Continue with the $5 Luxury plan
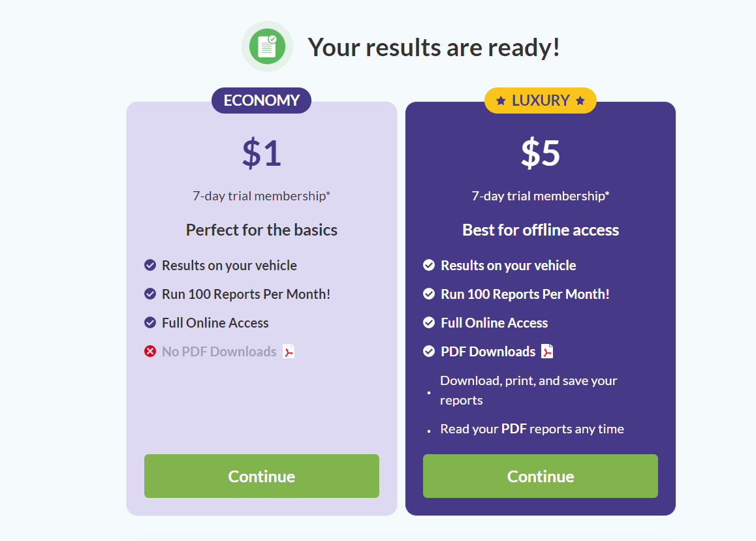Image resolution: width=756 pixels, height=541 pixels. pyautogui.click(x=540, y=476)
